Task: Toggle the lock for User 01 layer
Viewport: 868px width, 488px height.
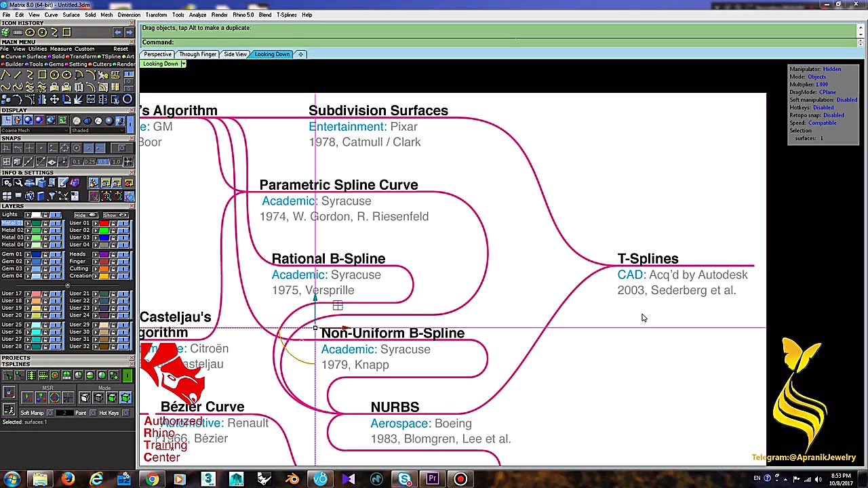Action: 113,223
